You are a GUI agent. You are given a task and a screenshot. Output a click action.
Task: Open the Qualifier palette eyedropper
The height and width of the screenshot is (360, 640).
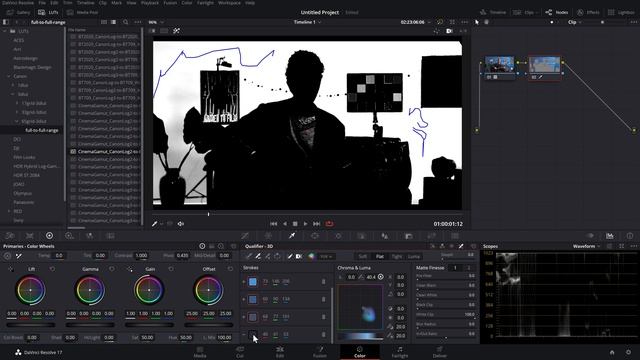pos(292,236)
